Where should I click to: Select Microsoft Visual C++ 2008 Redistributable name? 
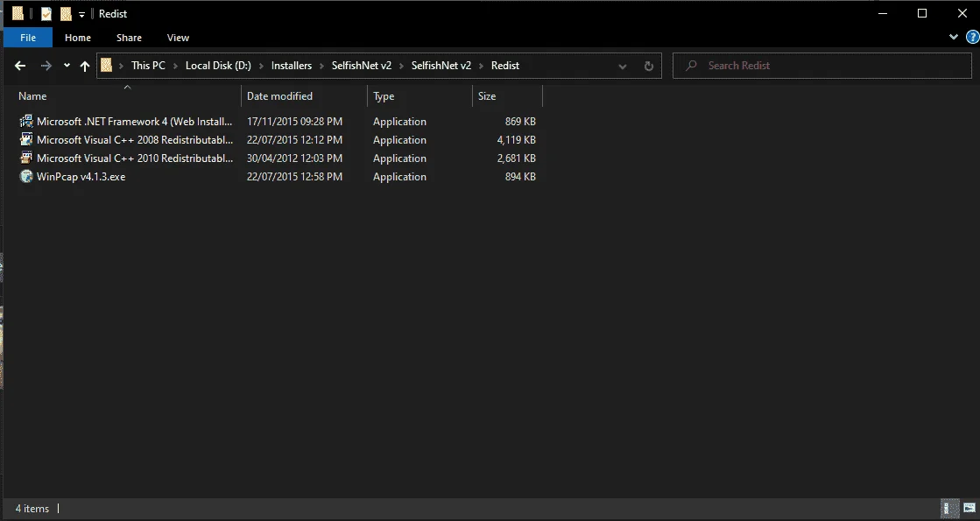coord(135,140)
